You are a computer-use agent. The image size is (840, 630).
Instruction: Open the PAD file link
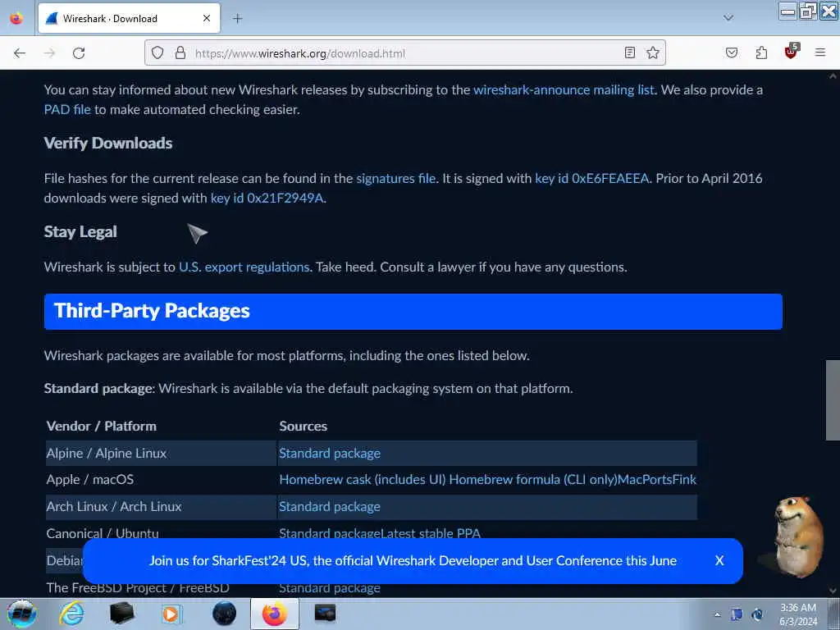tap(67, 109)
